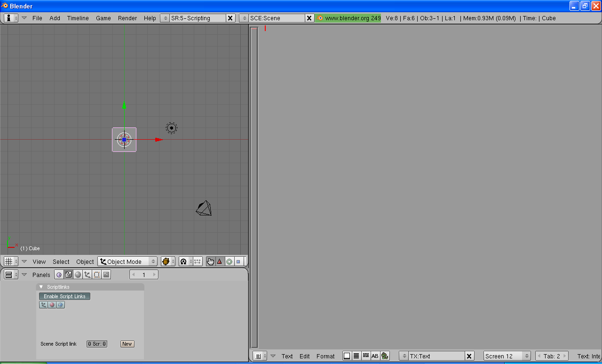Choose the green ring rotate manipulator icon

pyautogui.click(x=229, y=261)
